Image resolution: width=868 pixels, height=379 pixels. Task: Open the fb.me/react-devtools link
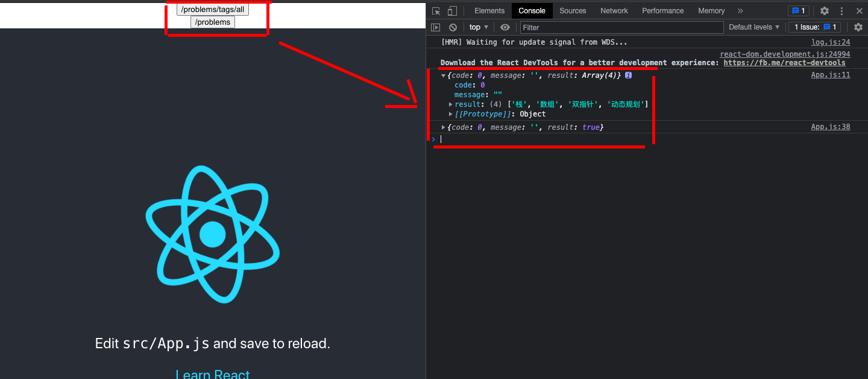[784, 63]
